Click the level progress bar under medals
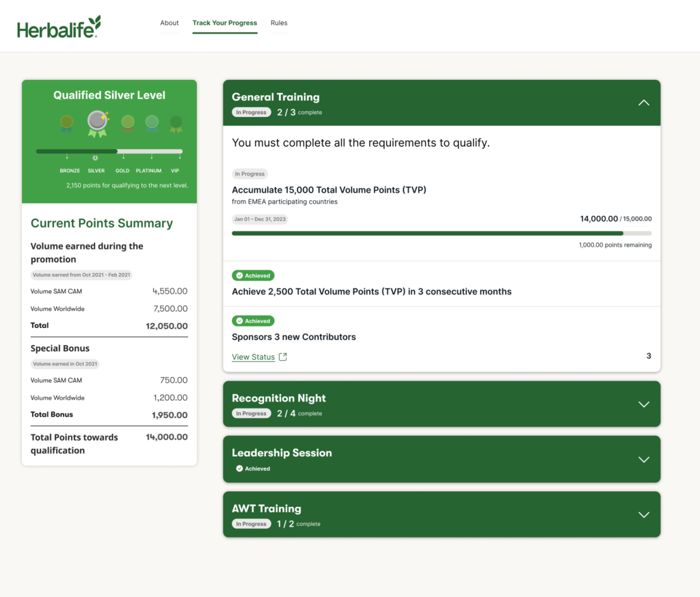 [x=109, y=151]
